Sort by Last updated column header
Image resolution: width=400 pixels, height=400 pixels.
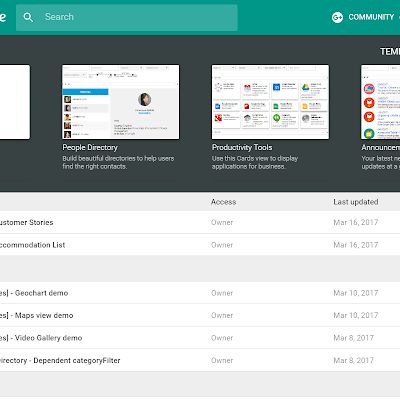(356, 202)
